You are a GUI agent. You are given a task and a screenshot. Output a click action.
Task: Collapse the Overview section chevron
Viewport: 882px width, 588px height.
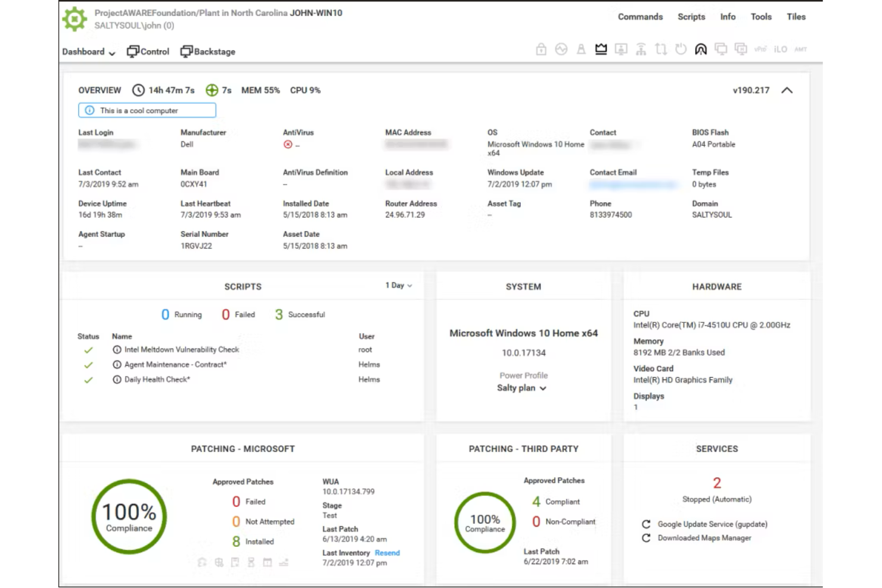click(x=787, y=90)
